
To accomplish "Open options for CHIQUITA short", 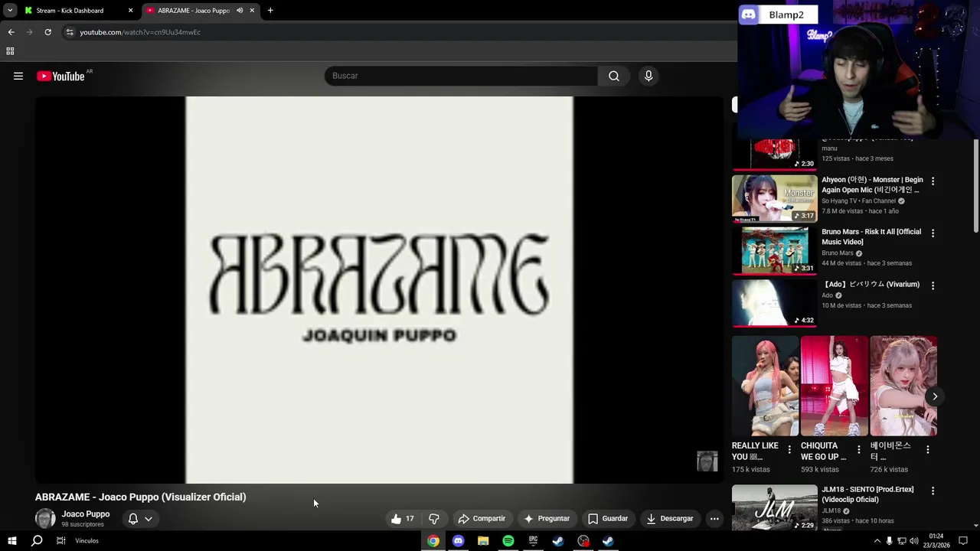I will [858, 450].
